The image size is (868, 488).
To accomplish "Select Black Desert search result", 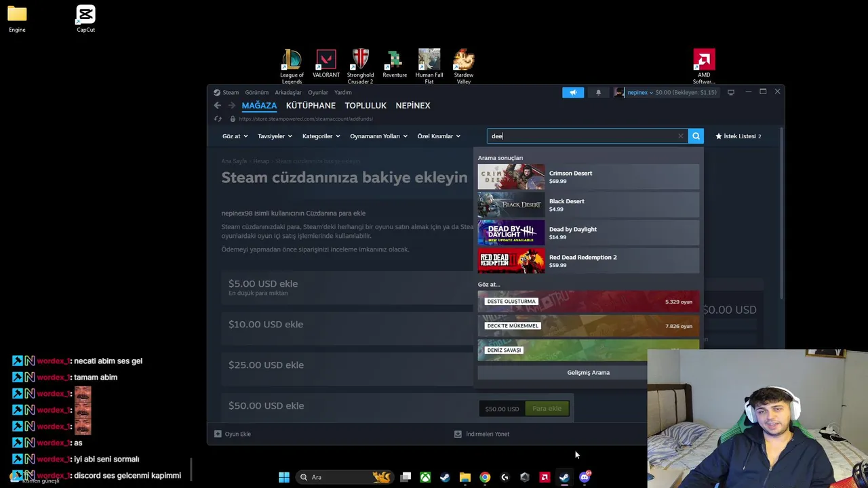I will [x=589, y=205].
